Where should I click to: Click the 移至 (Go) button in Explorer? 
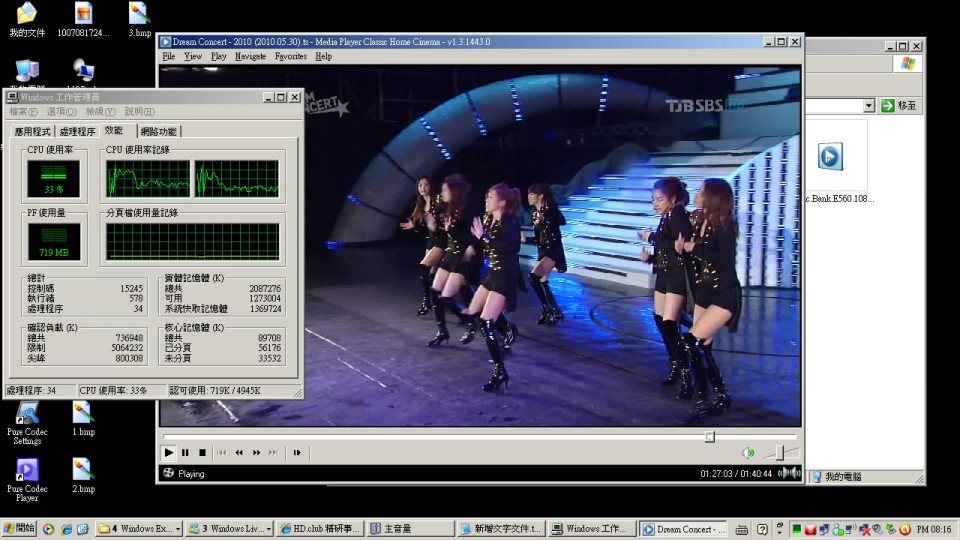click(898, 105)
